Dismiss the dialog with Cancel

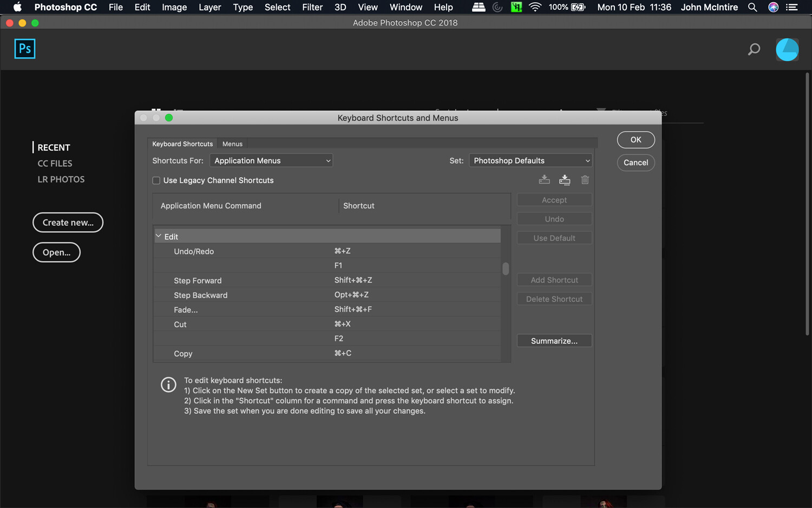(636, 162)
